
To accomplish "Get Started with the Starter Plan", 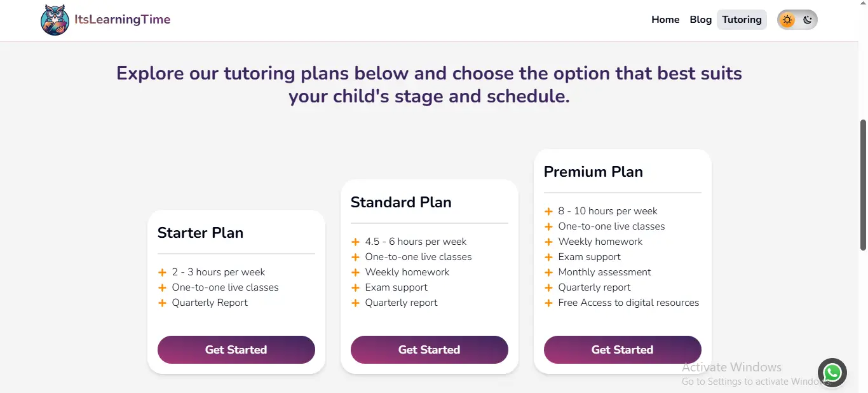I will pyautogui.click(x=236, y=350).
